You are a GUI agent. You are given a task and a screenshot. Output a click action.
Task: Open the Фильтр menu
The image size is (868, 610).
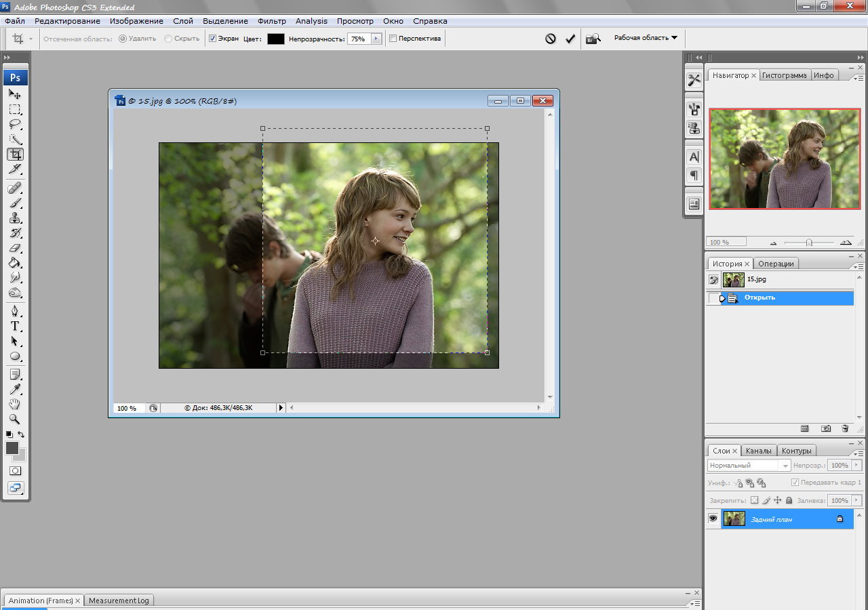(x=272, y=21)
